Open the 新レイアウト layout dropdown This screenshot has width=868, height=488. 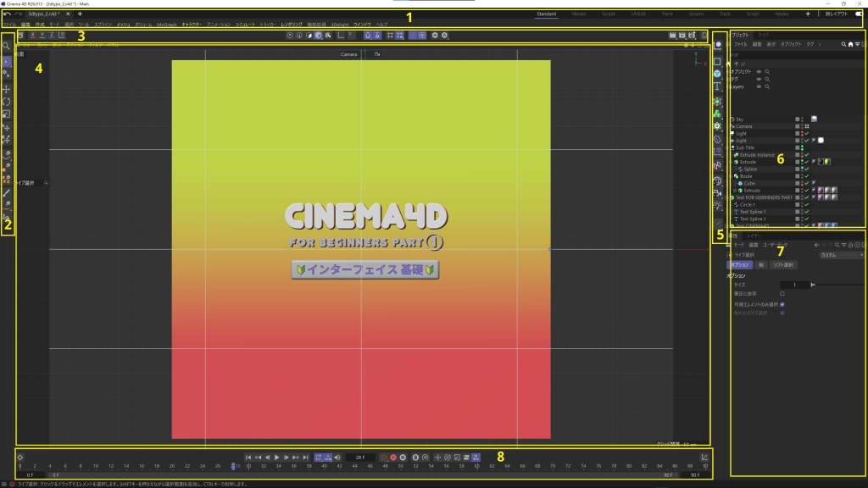click(x=836, y=14)
